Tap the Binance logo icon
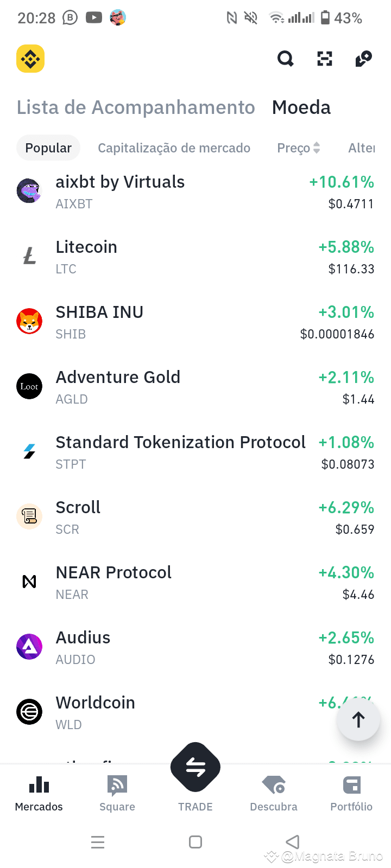Viewport: 391px width, 868px height. tap(30, 59)
